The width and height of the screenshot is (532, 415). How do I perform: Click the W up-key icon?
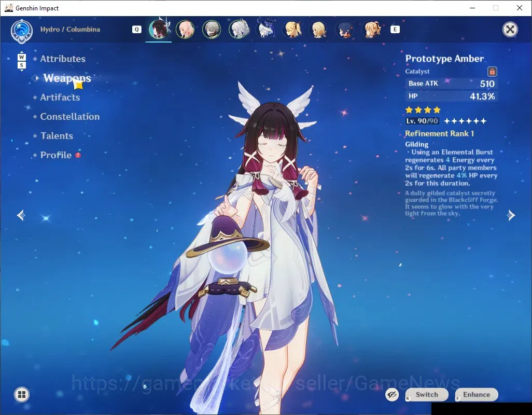click(22, 57)
